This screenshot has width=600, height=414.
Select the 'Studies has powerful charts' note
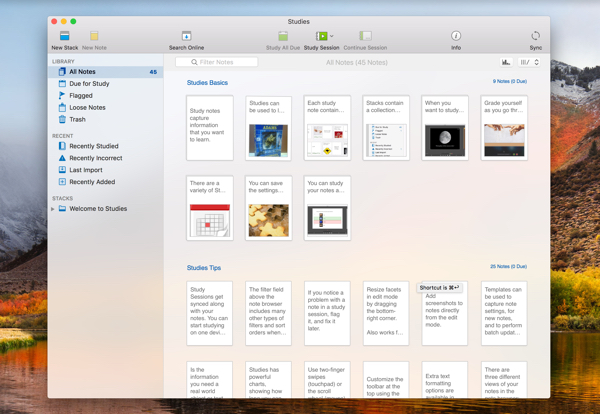pos(268,380)
